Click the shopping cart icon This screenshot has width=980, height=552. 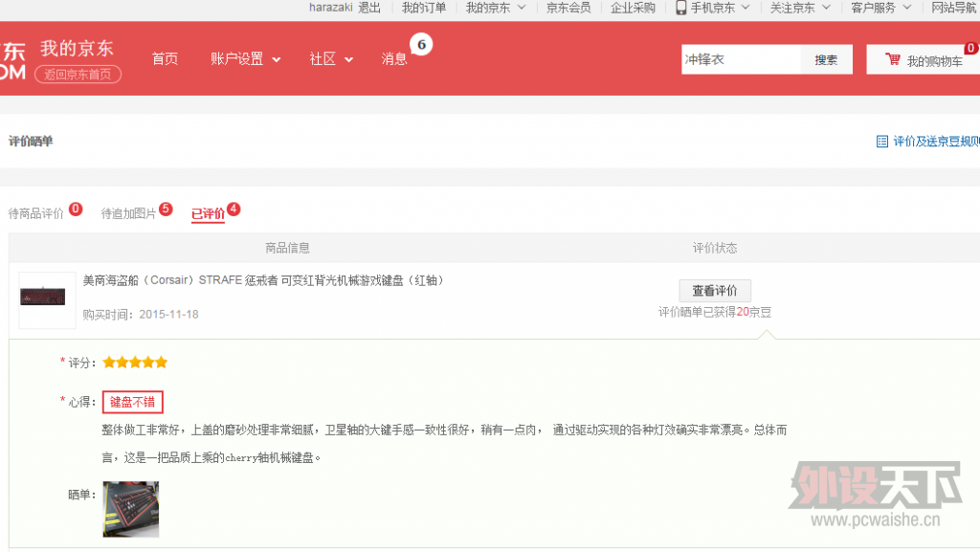[x=893, y=59]
